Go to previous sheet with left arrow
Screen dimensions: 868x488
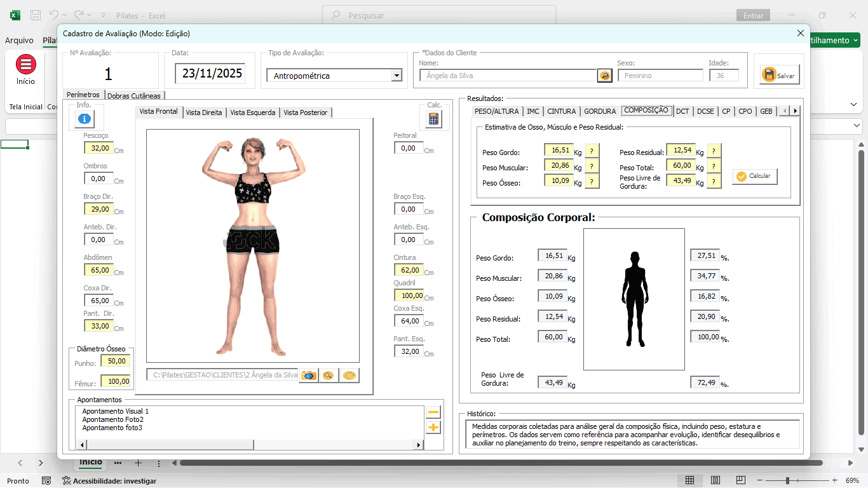click(x=20, y=463)
